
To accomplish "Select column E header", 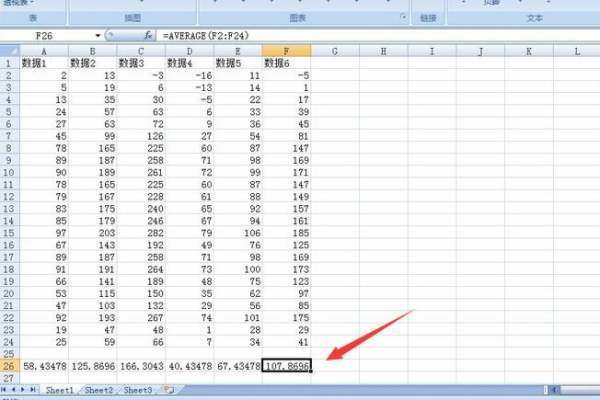I will [238, 51].
